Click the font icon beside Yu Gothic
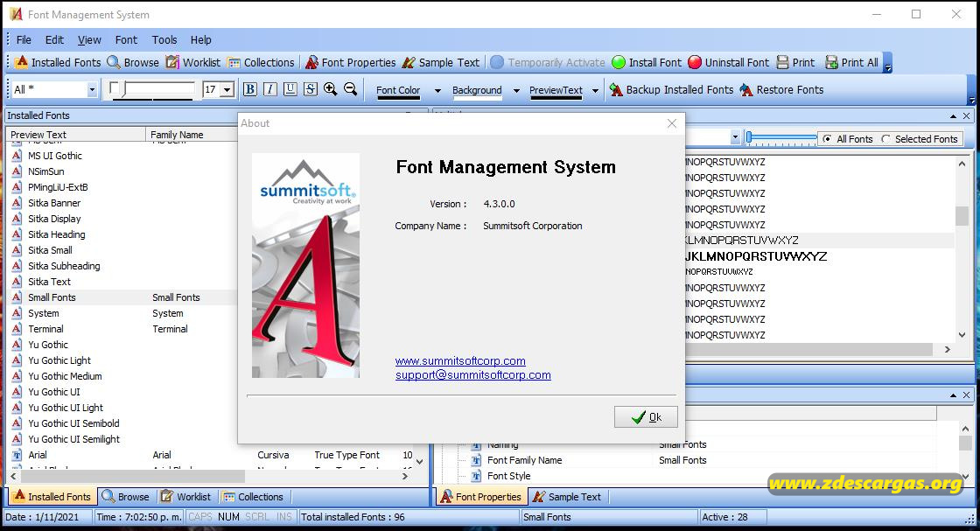Image resolution: width=980 pixels, height=531 pixels. click(x=17, y=345)
